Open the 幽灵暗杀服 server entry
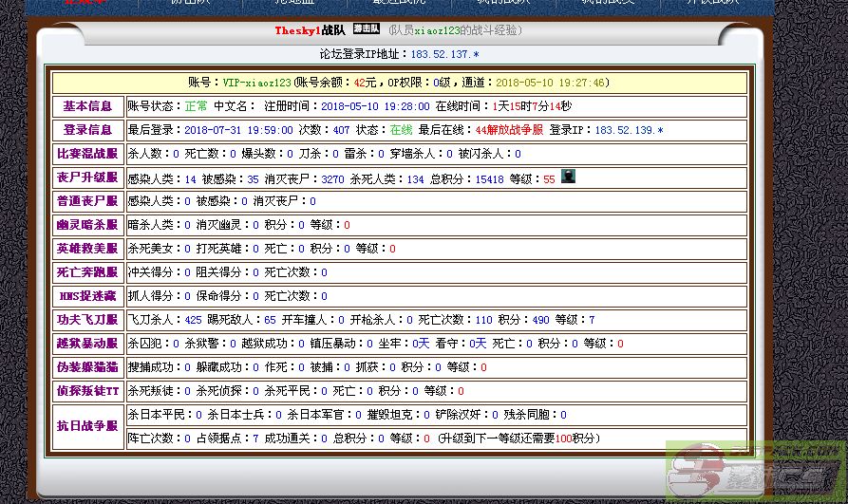 point(87,225)
